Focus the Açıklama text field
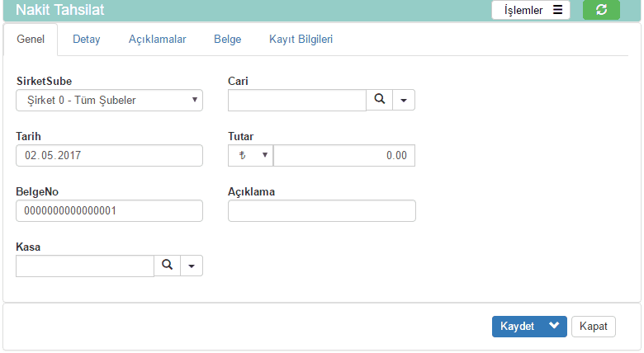The width and height of the screenshot is (644, 353). [x=321, y=210]
